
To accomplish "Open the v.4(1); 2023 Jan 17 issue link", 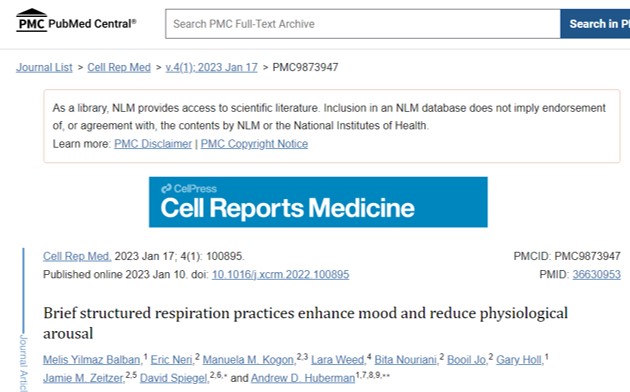I will [211, 67].
